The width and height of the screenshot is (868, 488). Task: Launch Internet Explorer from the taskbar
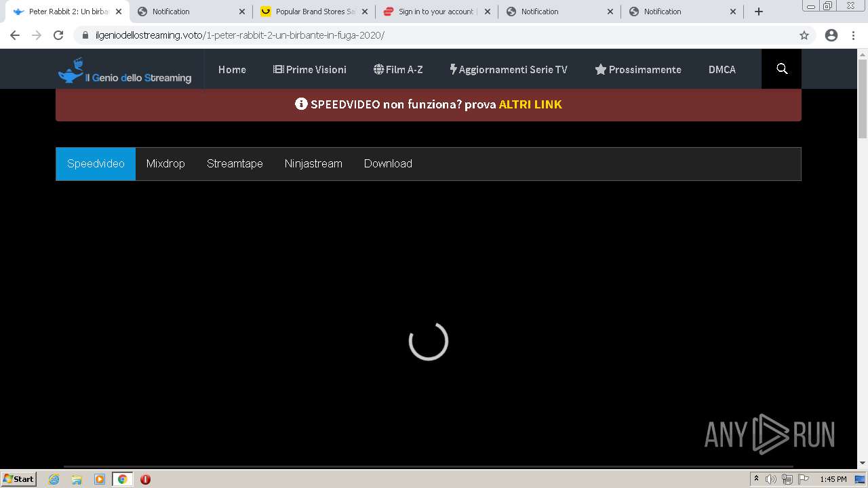(54, 479)
